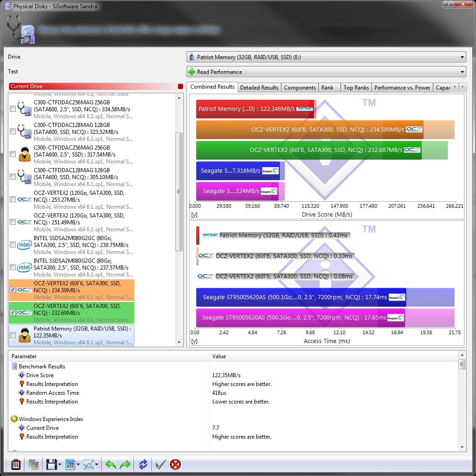Click the greyed-out stacked reports toolbar icon
This screenshot has width=476, height=476.
click(33, 464)
